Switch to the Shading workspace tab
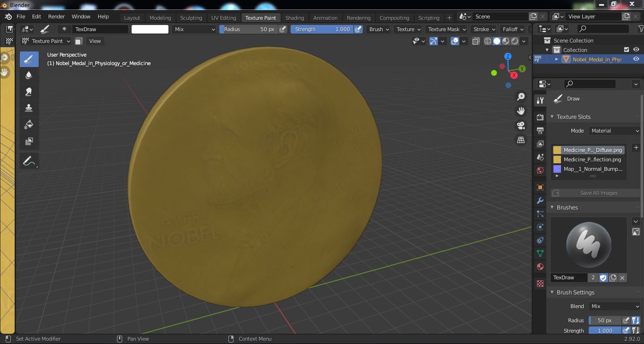This screenshot has width=644, height=344. click(294, 18)
